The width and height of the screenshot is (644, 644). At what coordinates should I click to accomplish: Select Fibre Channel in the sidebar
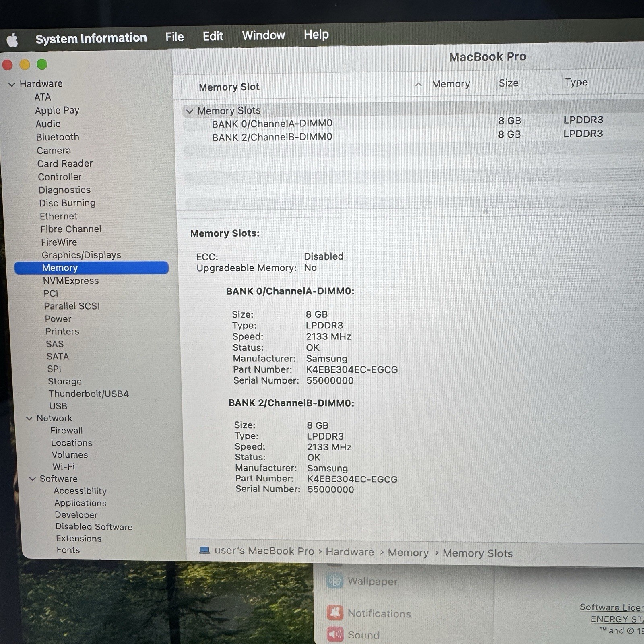(71, 229)
